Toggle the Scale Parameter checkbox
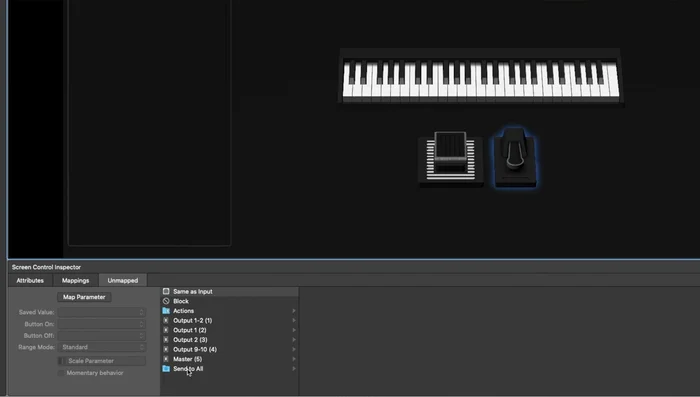 tap(61, 361)
